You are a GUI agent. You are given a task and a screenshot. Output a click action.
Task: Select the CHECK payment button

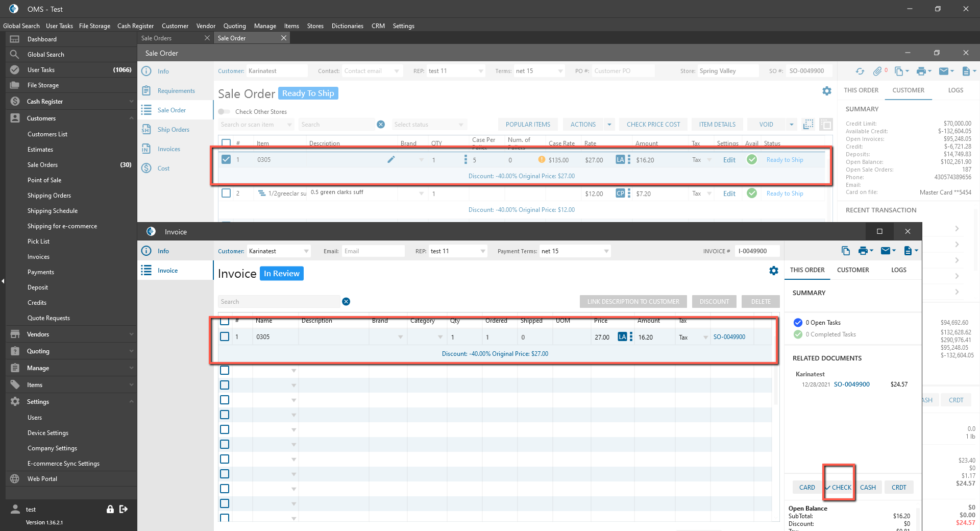pyautogui.click(x=838, y=488)
